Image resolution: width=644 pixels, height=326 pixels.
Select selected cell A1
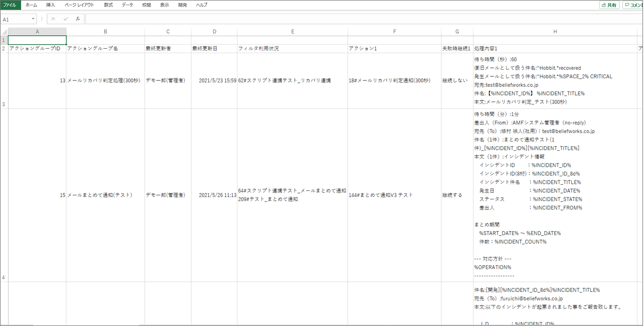[x=37, y=40]
